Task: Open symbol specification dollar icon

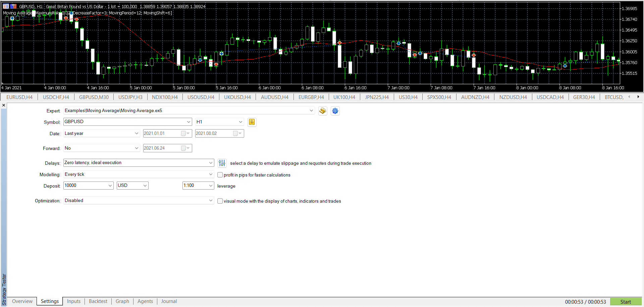Action: point(252,122)
